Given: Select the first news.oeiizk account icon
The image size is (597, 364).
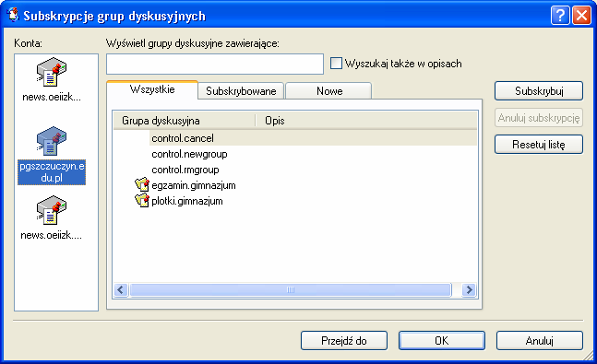Looking at the screenshot, I should pyautogui.click(x=52, y=72).
